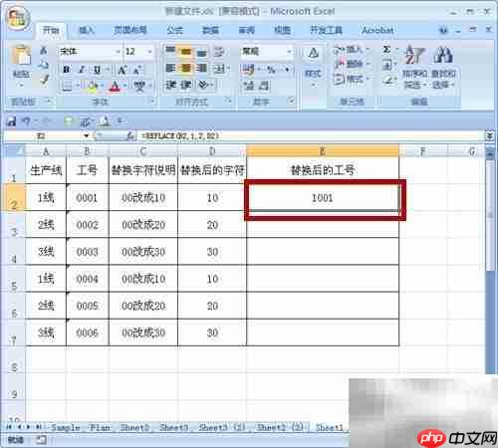Open the Sheet1 worksheet tab
This screenshot has width=498, height=448.
pyautogui.click(x=330, y=427)
